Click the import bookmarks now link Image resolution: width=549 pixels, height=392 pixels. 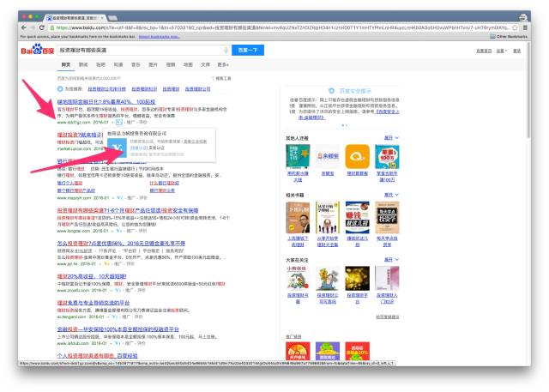click(x=160, y=36)
